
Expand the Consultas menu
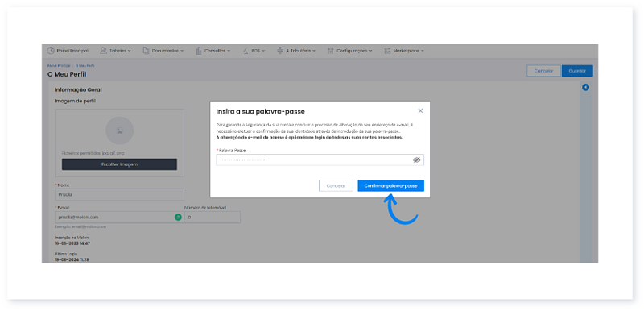[x=213, y=51]
